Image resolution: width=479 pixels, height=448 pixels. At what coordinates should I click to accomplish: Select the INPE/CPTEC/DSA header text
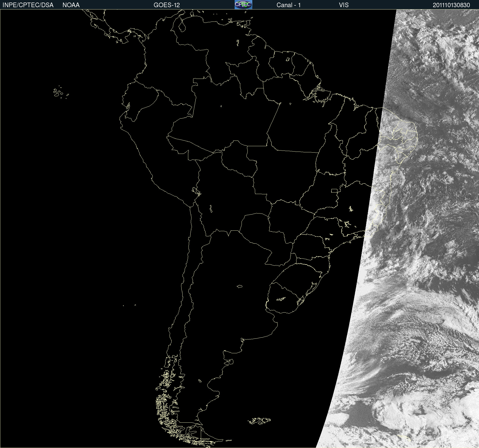pos(28,5)
